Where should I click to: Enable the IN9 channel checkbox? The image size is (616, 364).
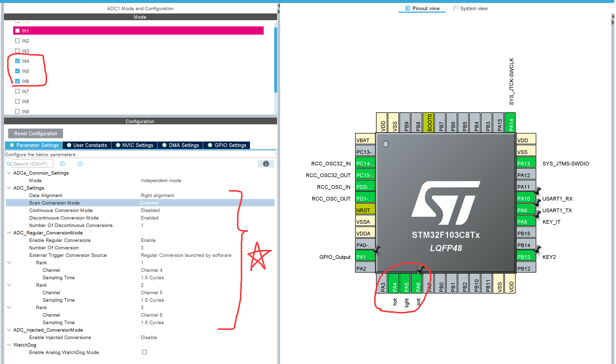(x=17, y=111)
